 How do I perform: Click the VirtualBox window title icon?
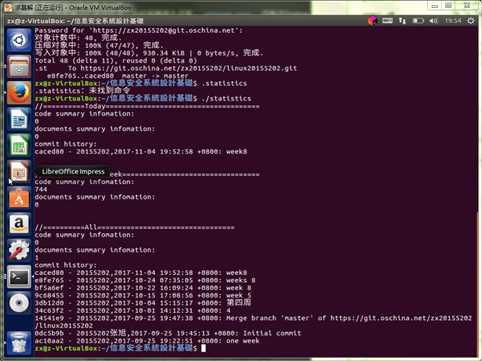tap(8, 7)
